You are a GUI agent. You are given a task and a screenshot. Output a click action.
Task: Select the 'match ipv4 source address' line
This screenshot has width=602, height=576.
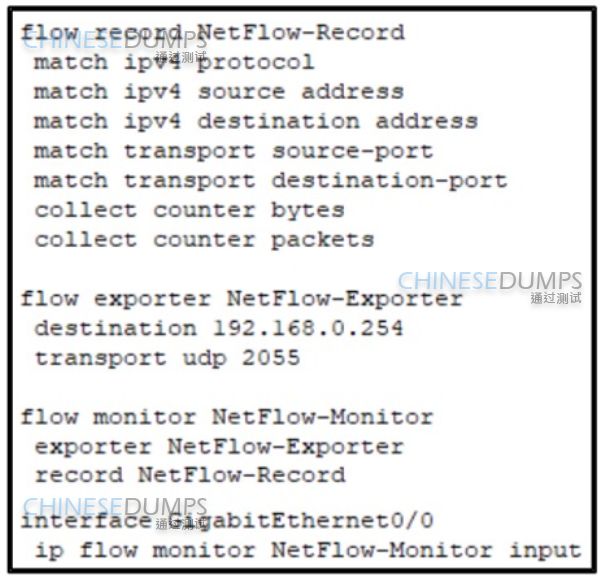point(219,92)
